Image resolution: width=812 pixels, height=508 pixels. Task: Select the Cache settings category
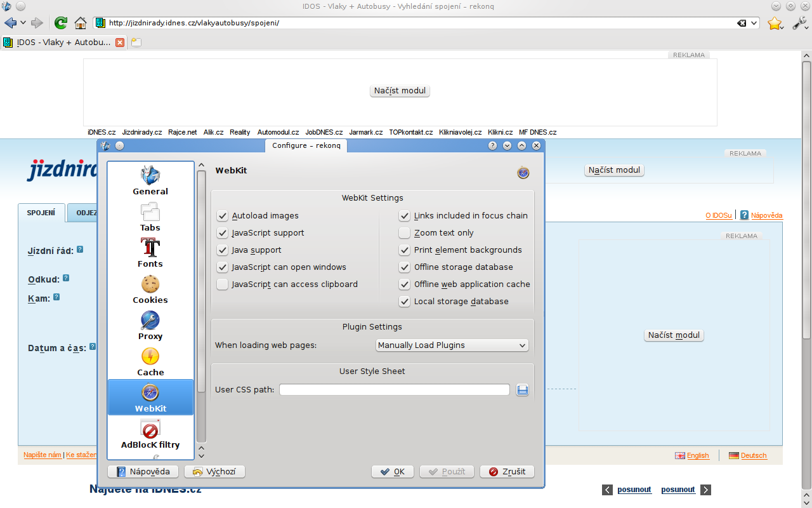point(150,361)
